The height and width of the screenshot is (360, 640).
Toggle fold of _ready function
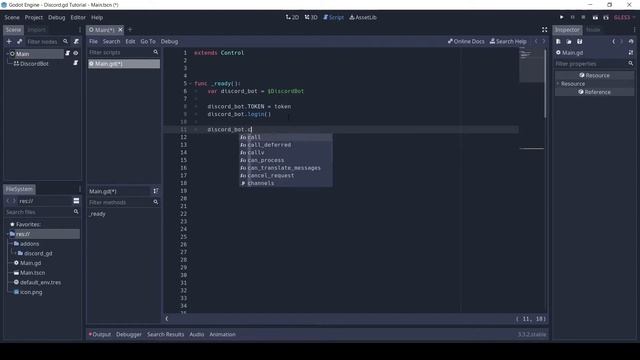tap(191, 84)
